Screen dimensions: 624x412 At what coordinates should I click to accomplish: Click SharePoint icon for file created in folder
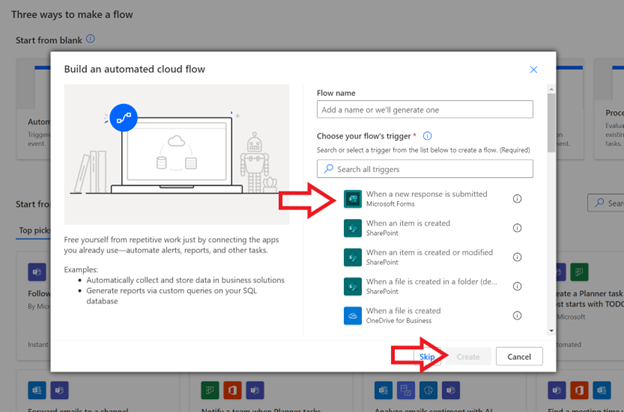(x=353, y=287)
